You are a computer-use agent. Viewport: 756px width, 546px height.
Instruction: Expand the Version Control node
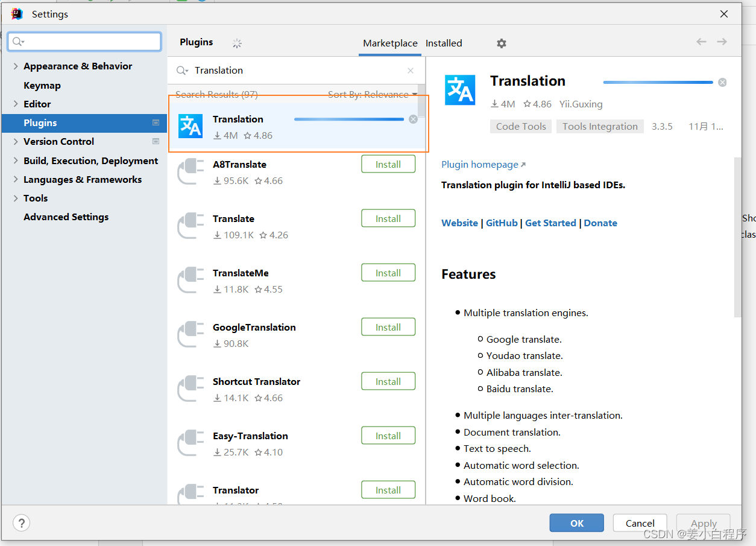pos(16,141)
